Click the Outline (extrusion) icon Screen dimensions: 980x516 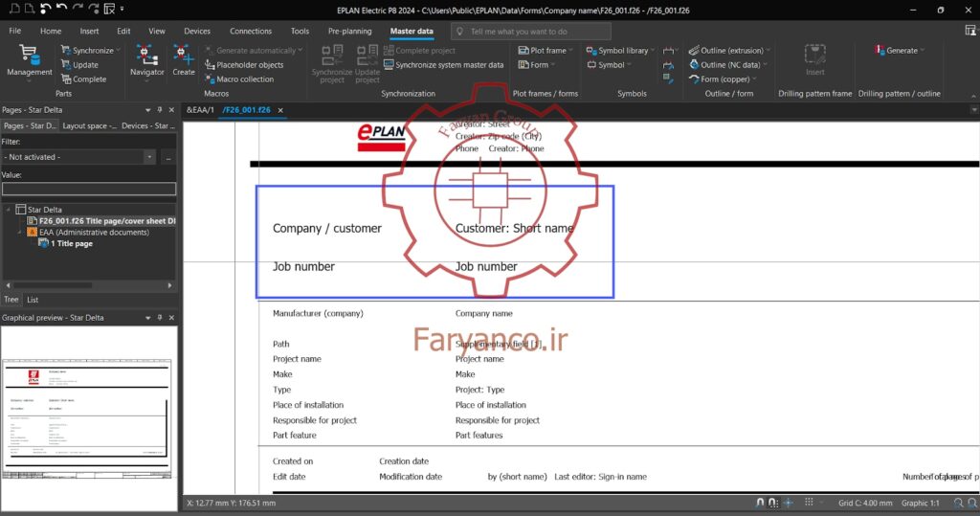tap(694, 50)
